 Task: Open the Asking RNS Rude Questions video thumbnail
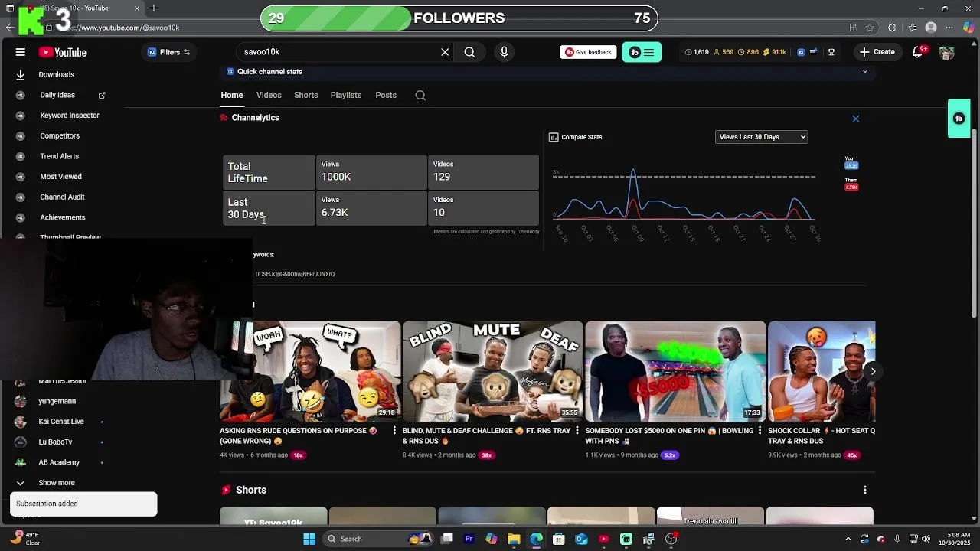310,371
